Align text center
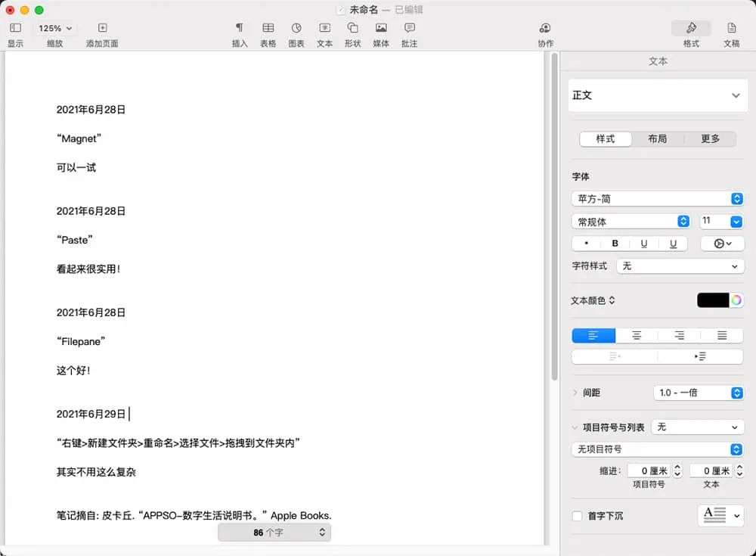 point(637,335)
